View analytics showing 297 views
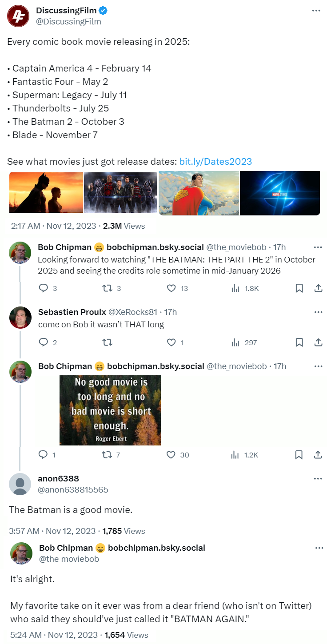This screenshot has width=327, height=644. click(x=244, y=342)
